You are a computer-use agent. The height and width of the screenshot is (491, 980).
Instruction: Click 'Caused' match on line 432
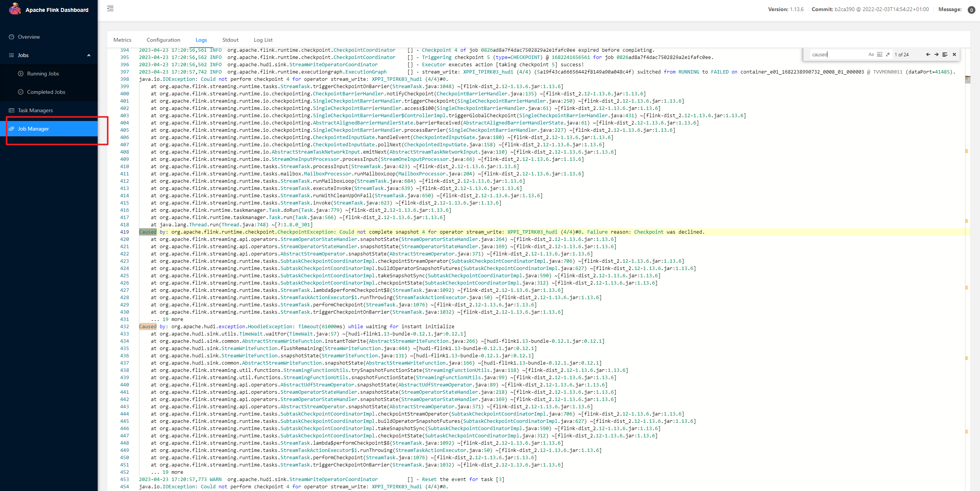tap(147, 326)
